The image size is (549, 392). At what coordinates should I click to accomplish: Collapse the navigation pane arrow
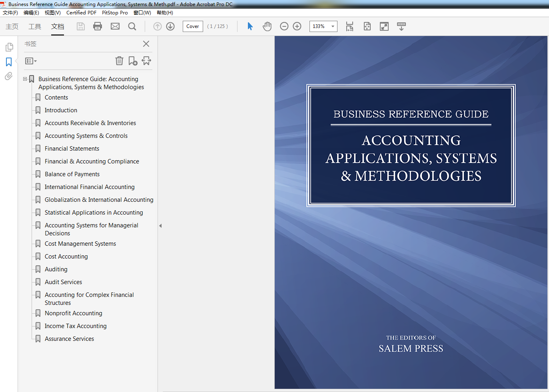pyautogui.click(x=160, y=226)
